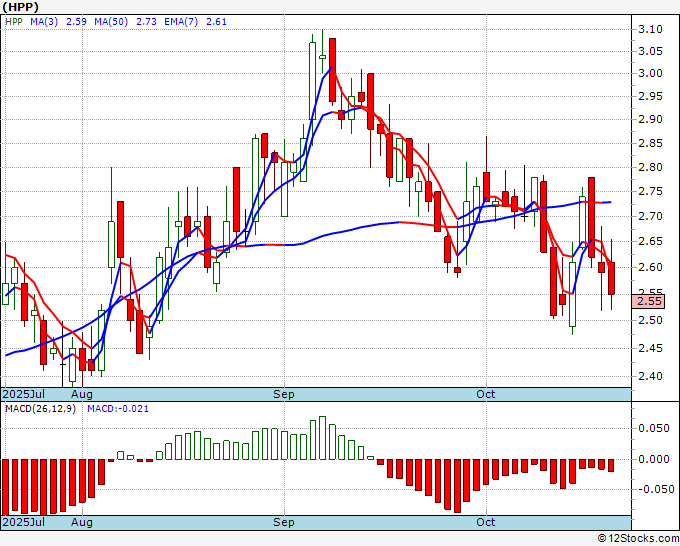
Task: Click the 2.75 price axis label
Action: (x=651, y=191)
